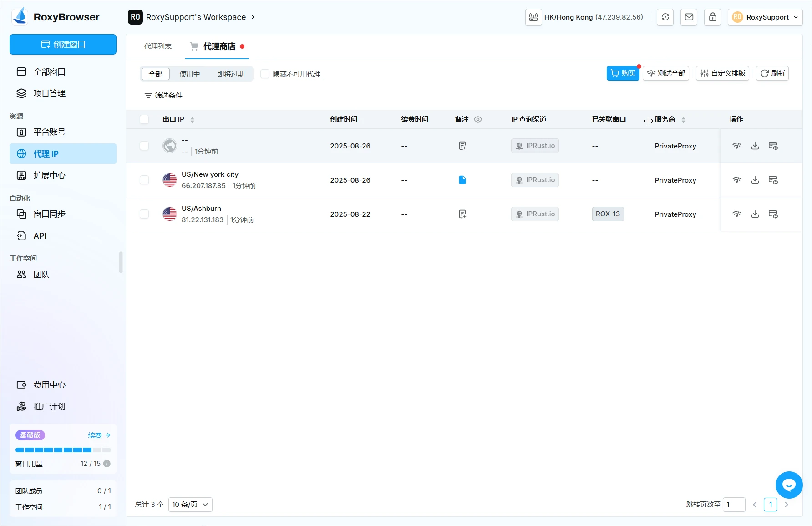Viewport: 812px width, 526px height.
Task: Select the 使用中 filter tab
Action: [x=189, y=74]
